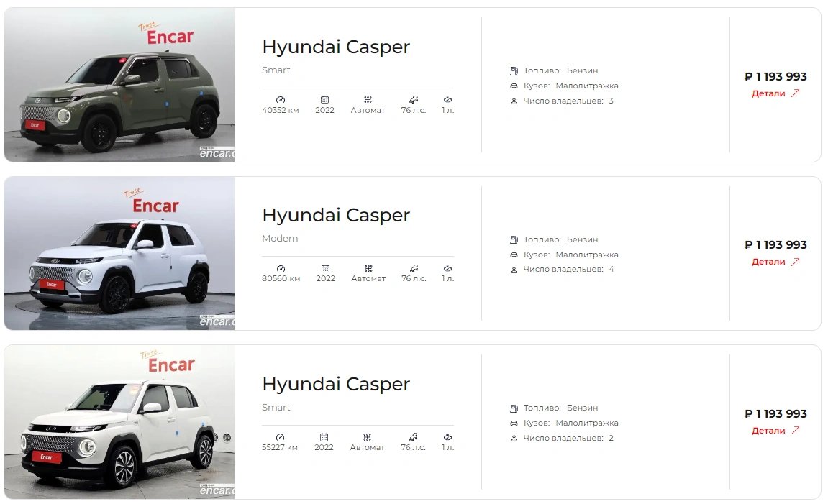Click the price ₽ 1 193 993 in the third listing
Viewport: 828px width, 504px height.
coord(775,413)
